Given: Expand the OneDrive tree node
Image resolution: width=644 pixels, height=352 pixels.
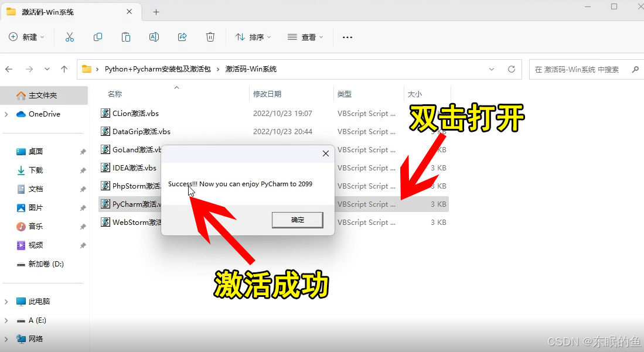Looking at the screenshot, I should pyautogui.click(x=6, y=114).
